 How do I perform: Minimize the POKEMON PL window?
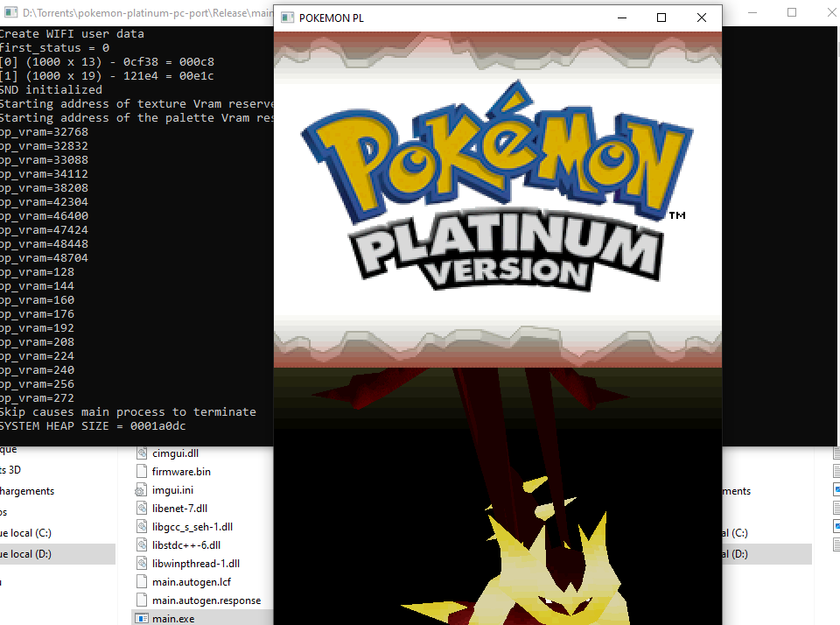[622, 18]
